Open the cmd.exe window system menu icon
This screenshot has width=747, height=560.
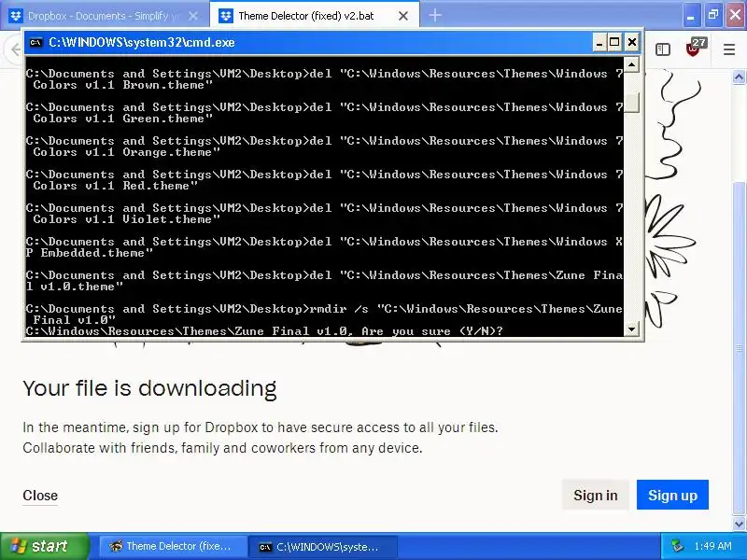tap(35, 42)
